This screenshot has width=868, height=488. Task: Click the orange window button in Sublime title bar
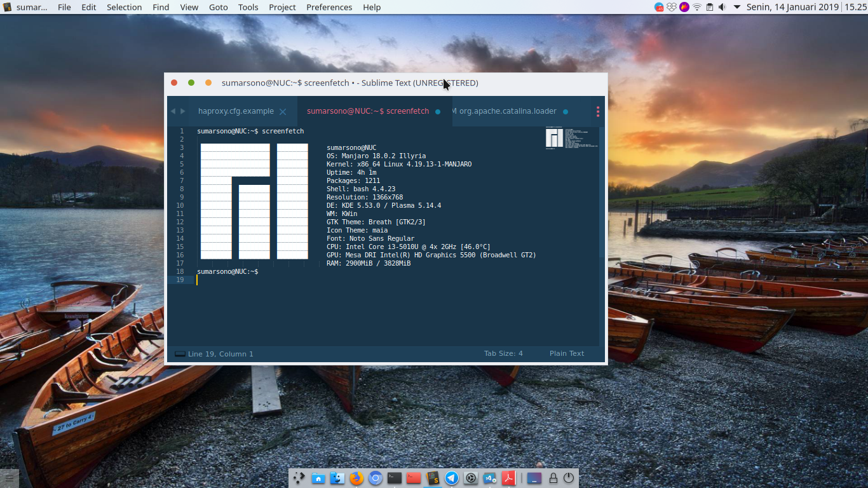click(208, 83)
